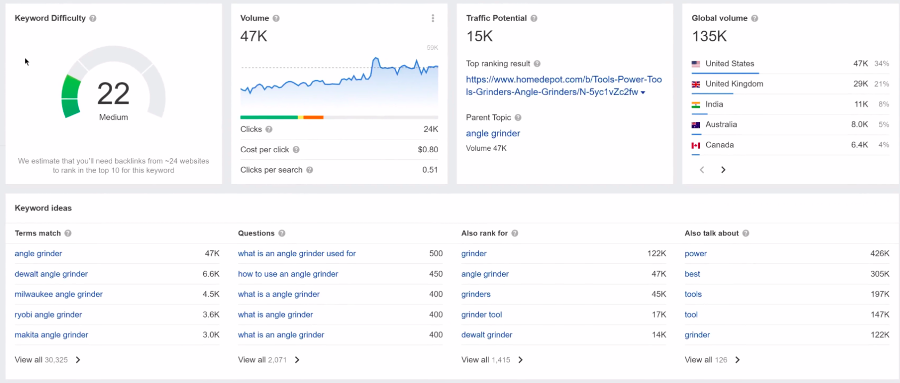
Task: Click the help icon next to Traffic Potential
Action: (x=534, y=18)
